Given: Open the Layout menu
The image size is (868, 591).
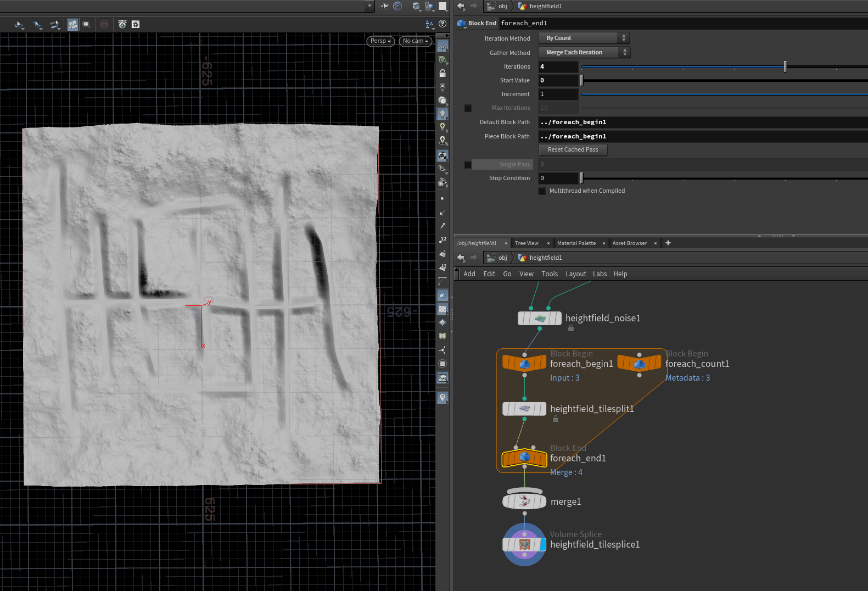Looking at the screenshot, I should (576, 274).
